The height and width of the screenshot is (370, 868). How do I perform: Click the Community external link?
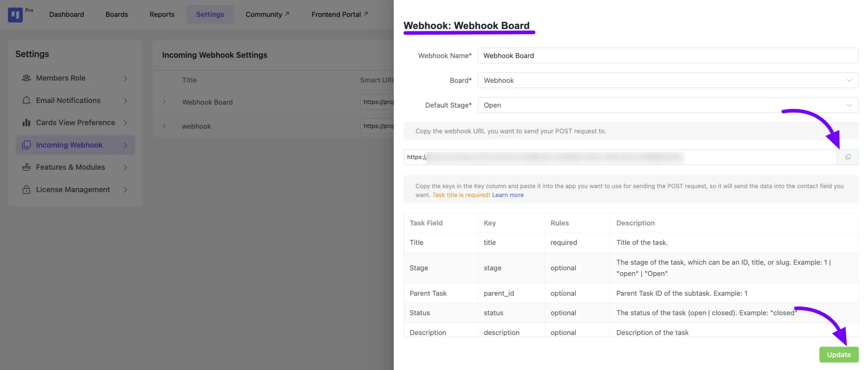point(268,14)
